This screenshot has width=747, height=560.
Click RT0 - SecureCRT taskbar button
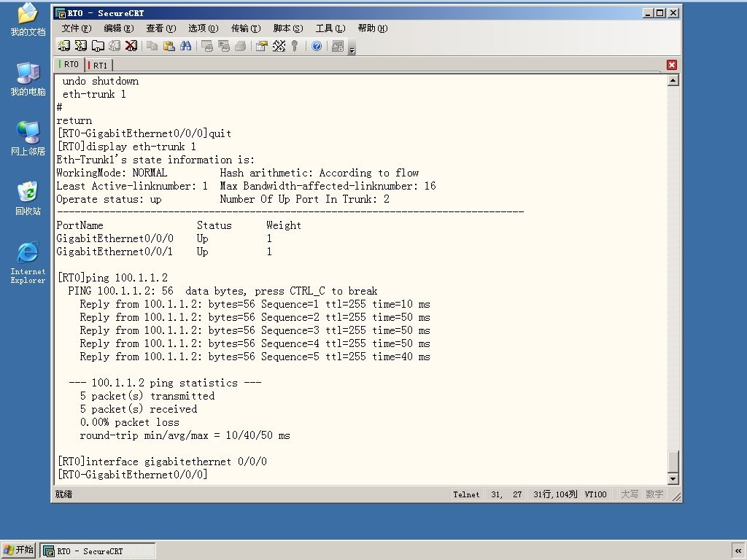(x=98, y=551)
